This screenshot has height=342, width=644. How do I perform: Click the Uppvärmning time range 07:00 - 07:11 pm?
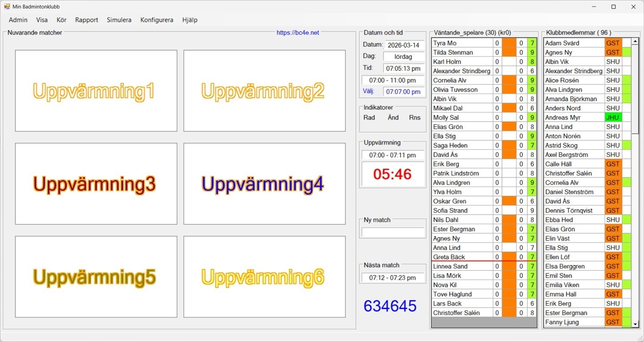point(393,155)
